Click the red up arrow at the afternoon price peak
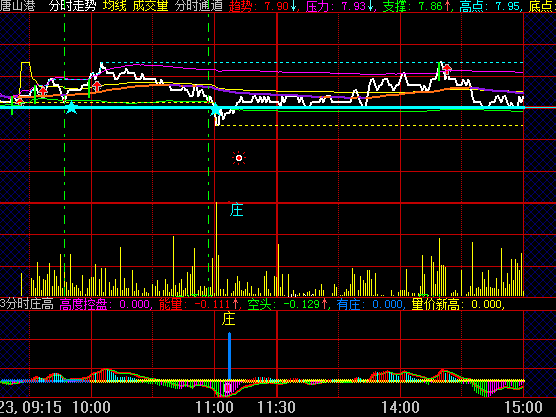The height and width of the screenshot is (417, 556). pyautogui.click(x=447, y=69)
